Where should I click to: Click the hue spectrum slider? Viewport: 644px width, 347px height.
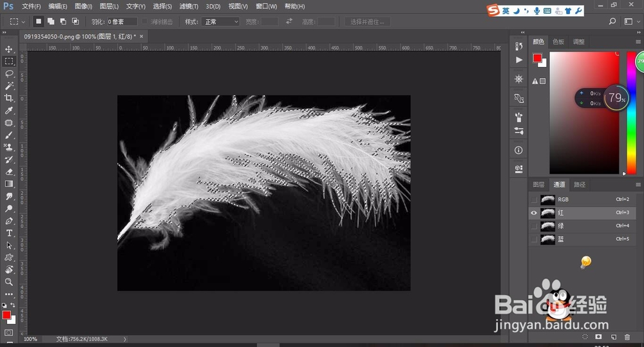631,113
